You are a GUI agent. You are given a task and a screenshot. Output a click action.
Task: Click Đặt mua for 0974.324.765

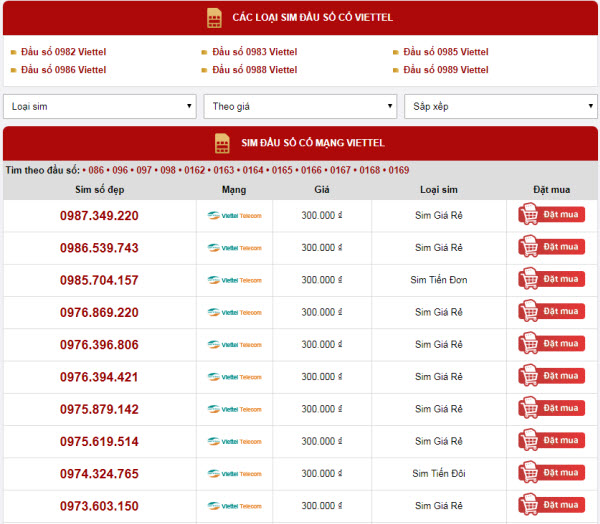pos(551,472)
